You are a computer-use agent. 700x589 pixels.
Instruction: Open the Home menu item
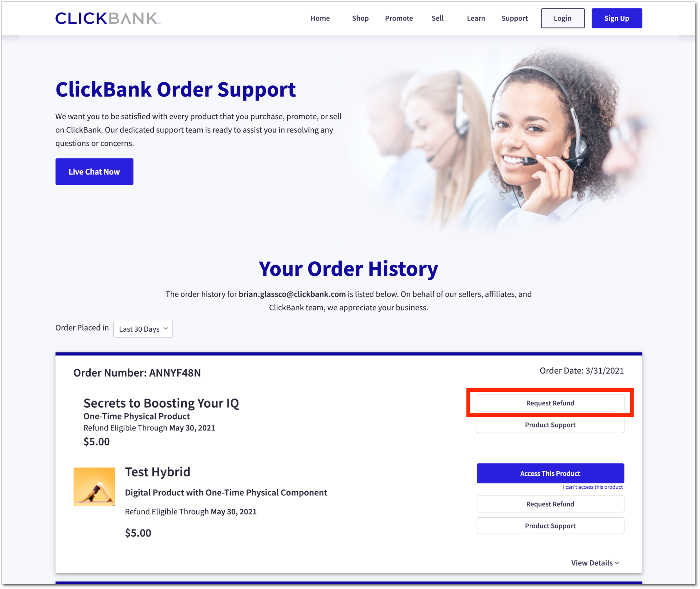click(320, 18)
